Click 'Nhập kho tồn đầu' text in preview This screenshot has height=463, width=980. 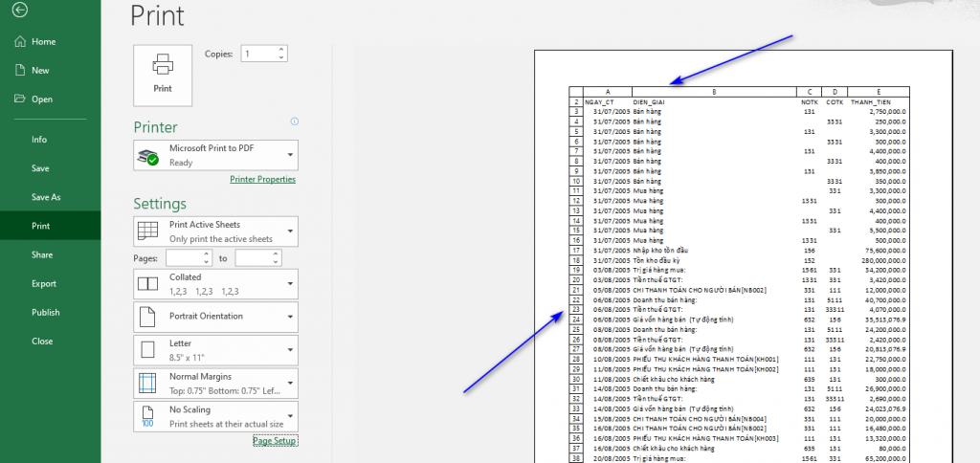(660, 250)
